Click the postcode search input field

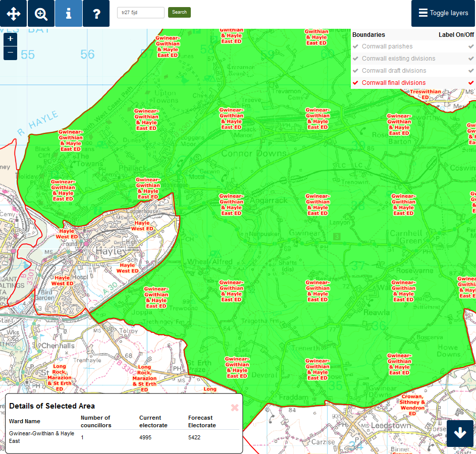140,13
